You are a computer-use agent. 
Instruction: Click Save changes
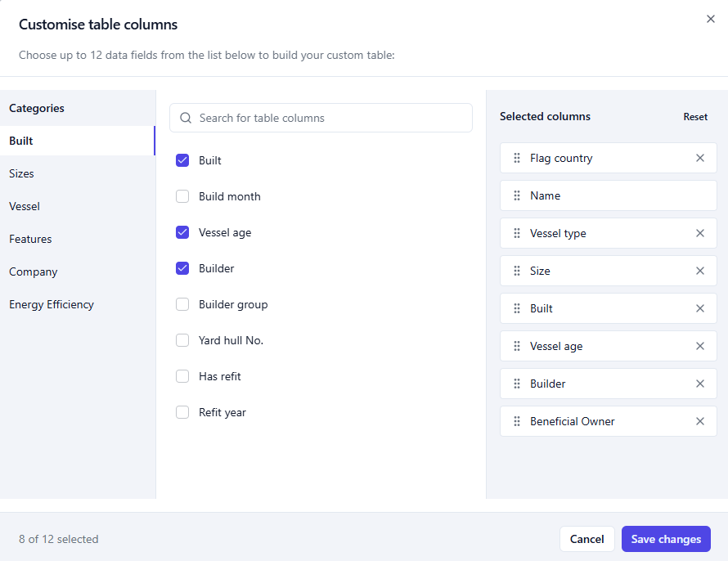(666, 539)
